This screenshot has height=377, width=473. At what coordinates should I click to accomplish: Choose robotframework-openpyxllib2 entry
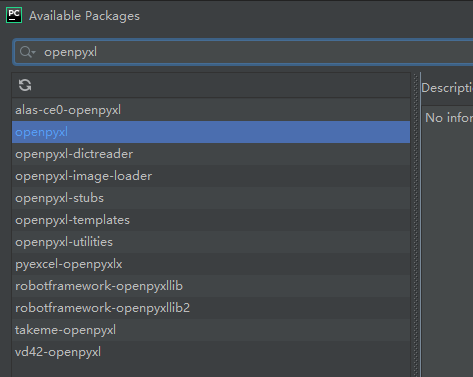coord(211,308)
